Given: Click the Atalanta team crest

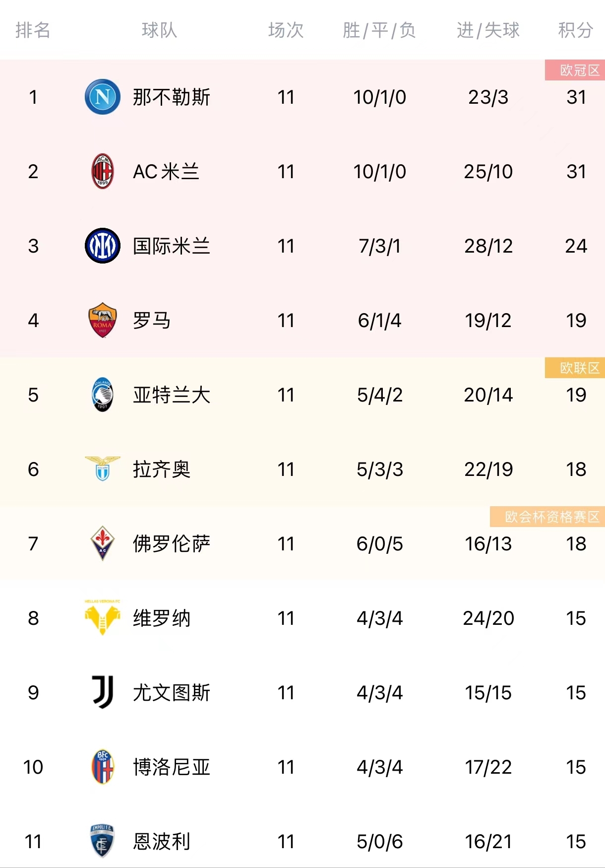Looking at the screenshot, I should pos(103,395).
